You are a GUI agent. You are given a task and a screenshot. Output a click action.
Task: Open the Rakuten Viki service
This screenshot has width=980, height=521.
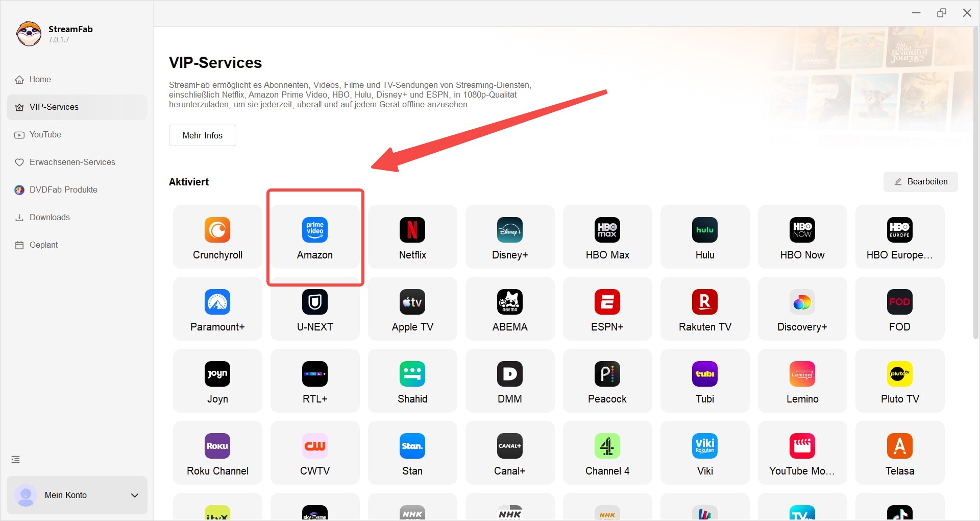704,453
